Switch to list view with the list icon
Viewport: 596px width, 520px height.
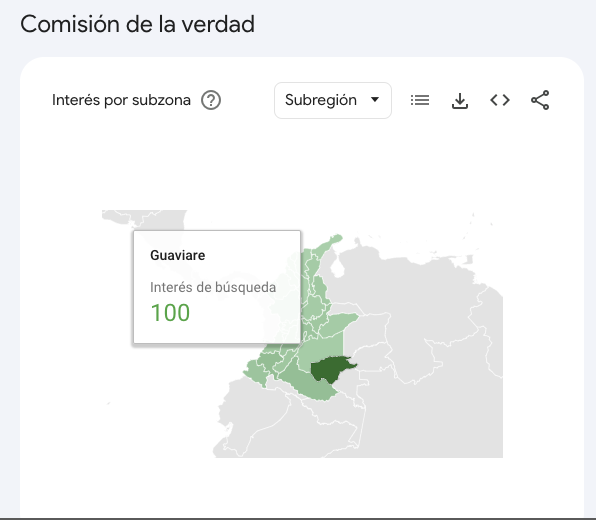click(x=420, y=100)
